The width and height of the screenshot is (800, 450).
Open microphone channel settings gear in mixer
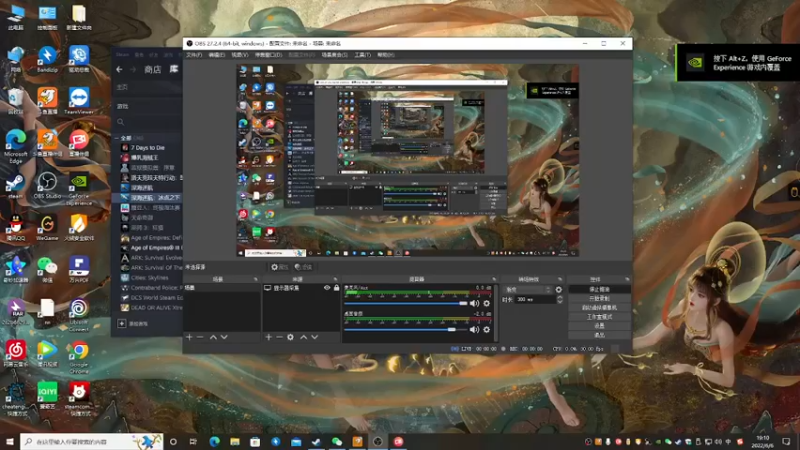point(486,304)
